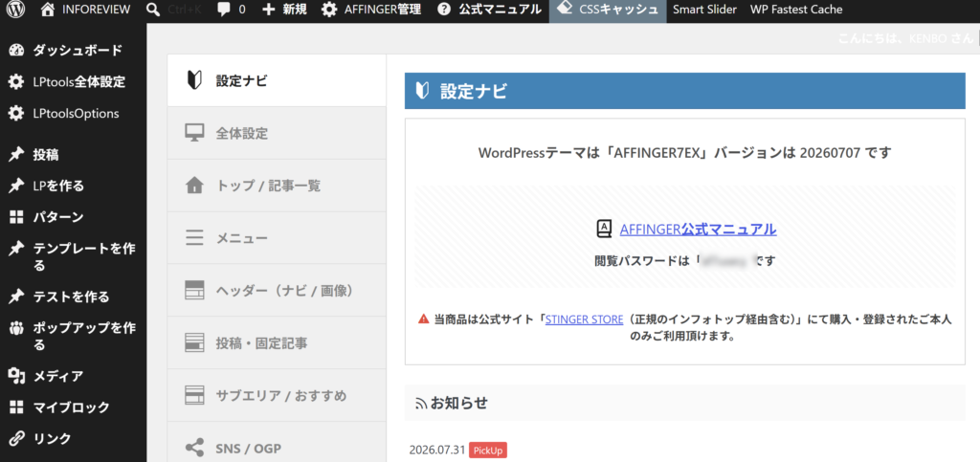This screenshot has width=980, height=462.
Task: Click the layout icon for ヘッダー（ナビ / 画像）
Action: 195,291
